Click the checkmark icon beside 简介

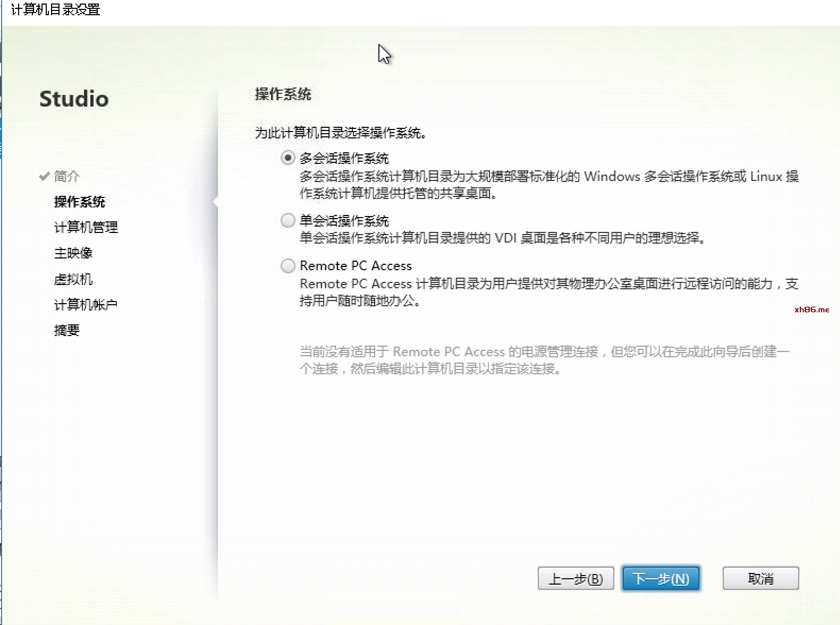(x=44, y=176)
